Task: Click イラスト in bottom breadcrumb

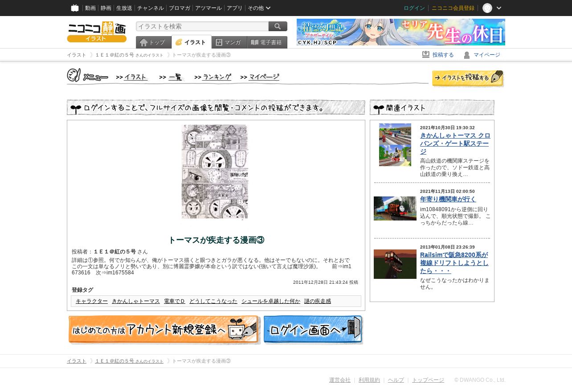Action: 77,361
